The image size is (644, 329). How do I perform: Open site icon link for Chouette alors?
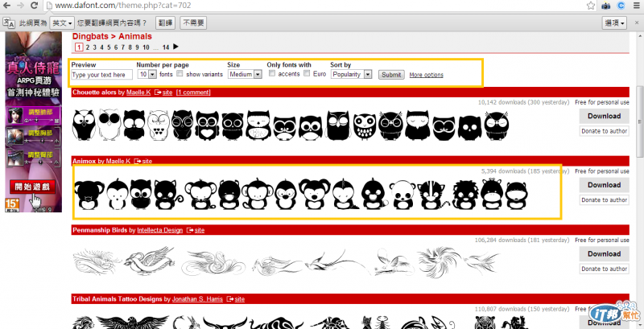[158, 93]
